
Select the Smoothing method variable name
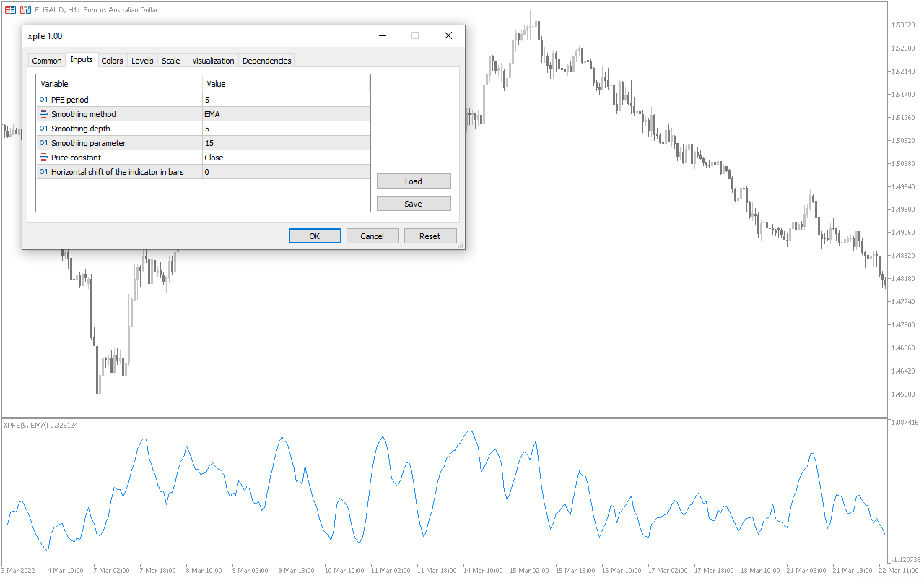click(x=84, y=114)
